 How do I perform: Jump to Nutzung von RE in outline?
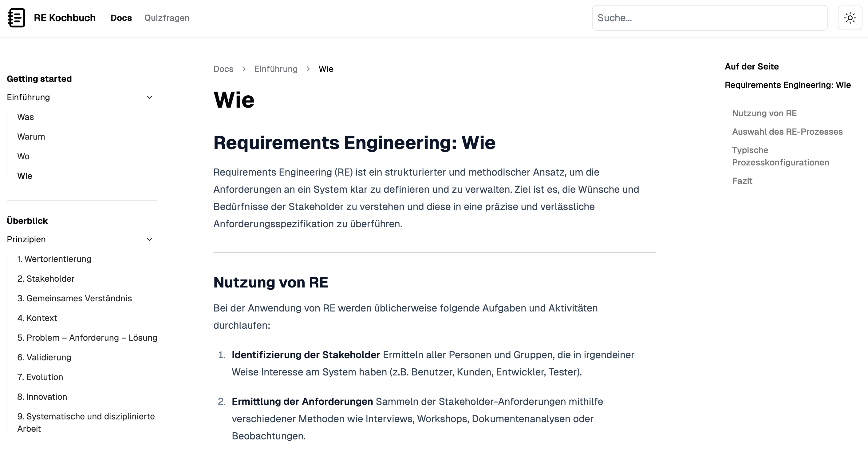pyautogui.click(x=764, y=113)
